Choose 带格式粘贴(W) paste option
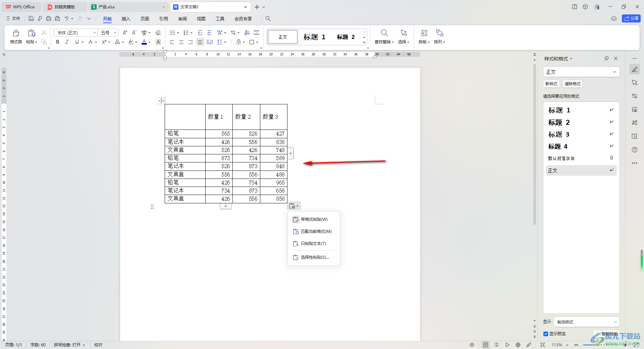This screenshot has height=349, width=644. coord(314,219)
